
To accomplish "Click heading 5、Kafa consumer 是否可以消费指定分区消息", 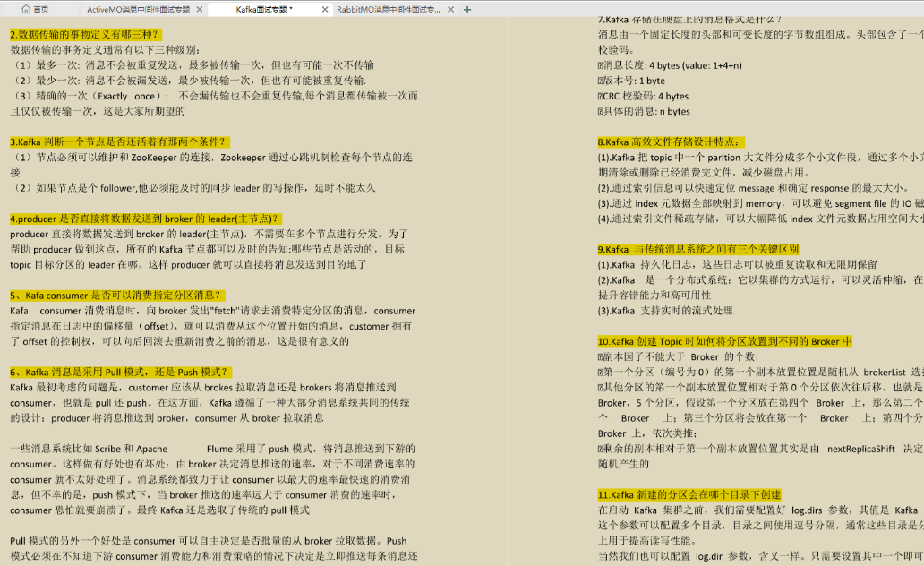I will click(115, 295).
